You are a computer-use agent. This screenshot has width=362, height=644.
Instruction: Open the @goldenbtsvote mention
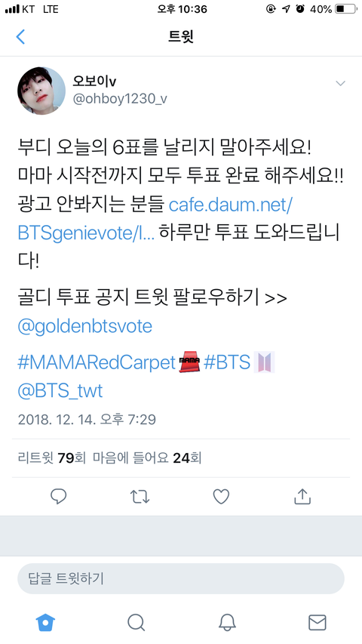pyautogui.click(x=85, y=326)
